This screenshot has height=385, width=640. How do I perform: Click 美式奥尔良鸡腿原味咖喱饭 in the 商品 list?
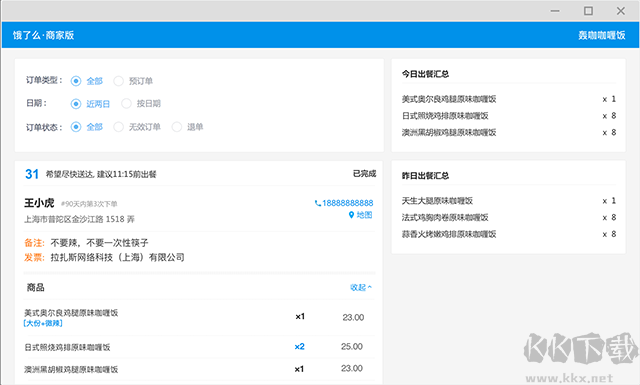pos(71,313)
